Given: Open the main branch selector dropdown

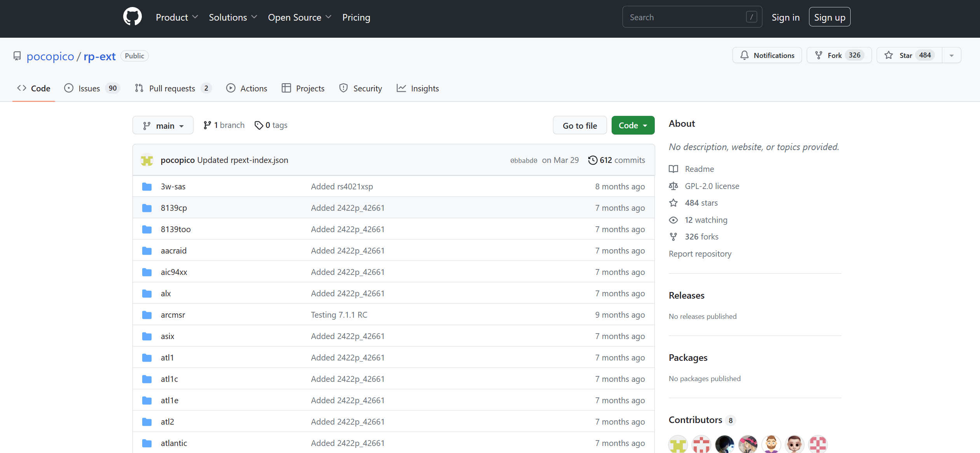Looking at the screenshot, I should click(x=163, y=126).
